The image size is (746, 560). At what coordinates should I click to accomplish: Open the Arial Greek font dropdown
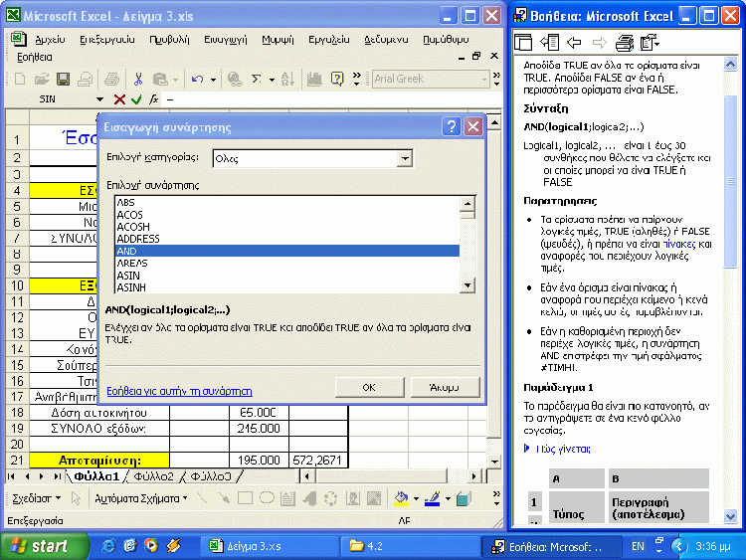[483, 79]
